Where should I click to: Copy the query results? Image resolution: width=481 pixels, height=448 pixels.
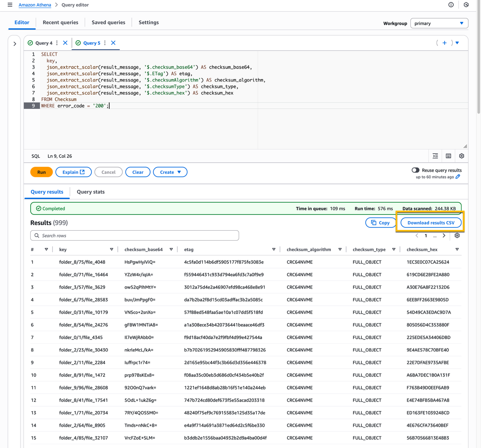tap(380, 222)
